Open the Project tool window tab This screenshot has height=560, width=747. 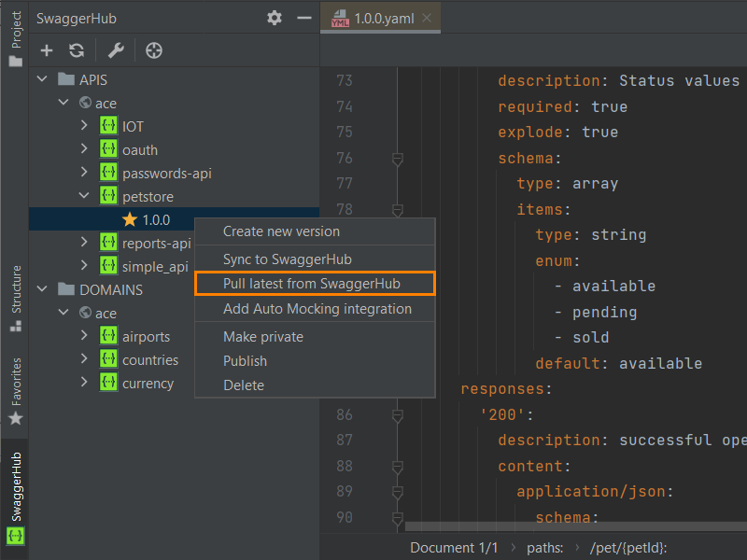15,37
